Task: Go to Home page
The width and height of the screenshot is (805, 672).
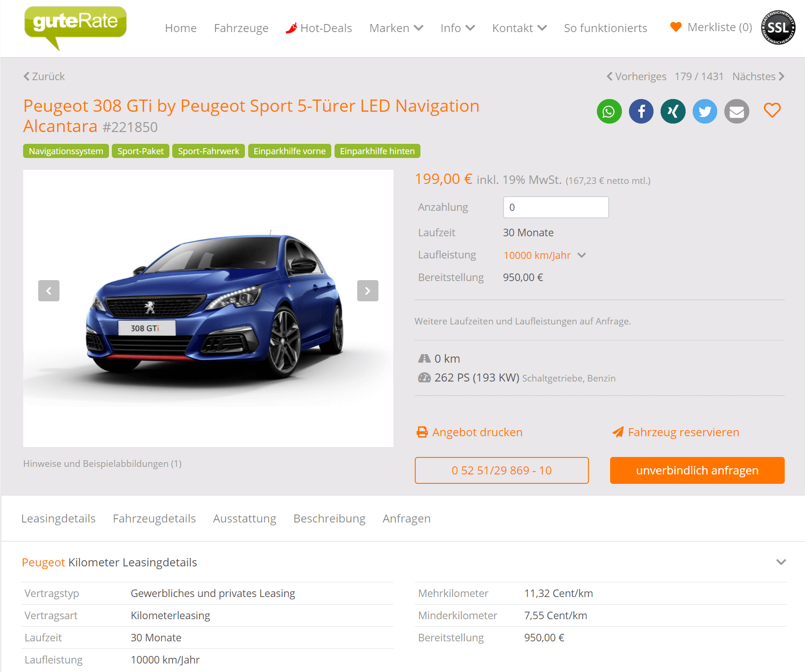Action: (181, 28)
